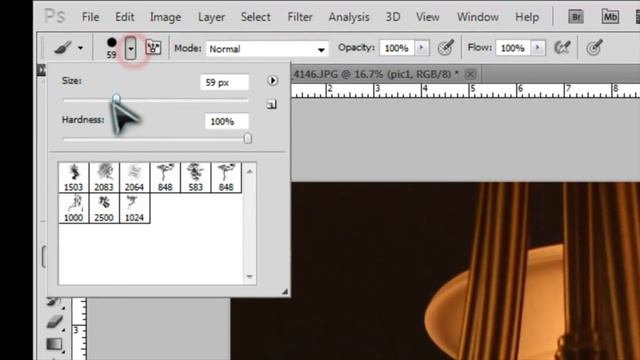Select the 2083 brush preset
The width and height of the screenshot is (640, 360).
coord(104,178)
